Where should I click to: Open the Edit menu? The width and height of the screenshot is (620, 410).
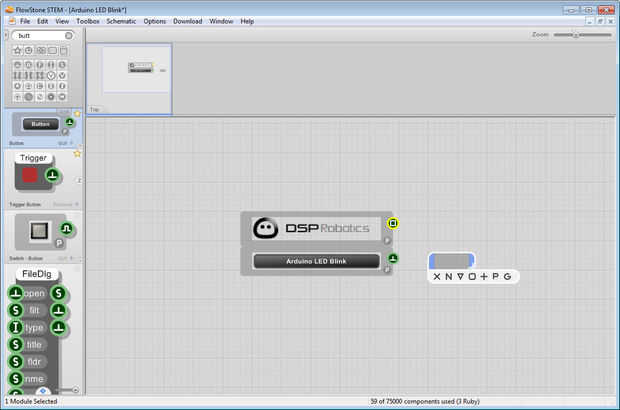[x=42, y=21]
